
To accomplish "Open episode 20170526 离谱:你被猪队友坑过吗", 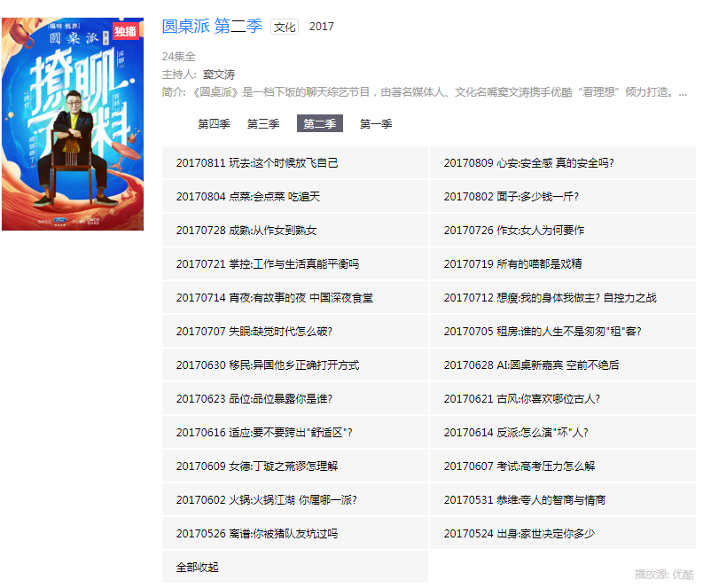I will tap(295, 534).
